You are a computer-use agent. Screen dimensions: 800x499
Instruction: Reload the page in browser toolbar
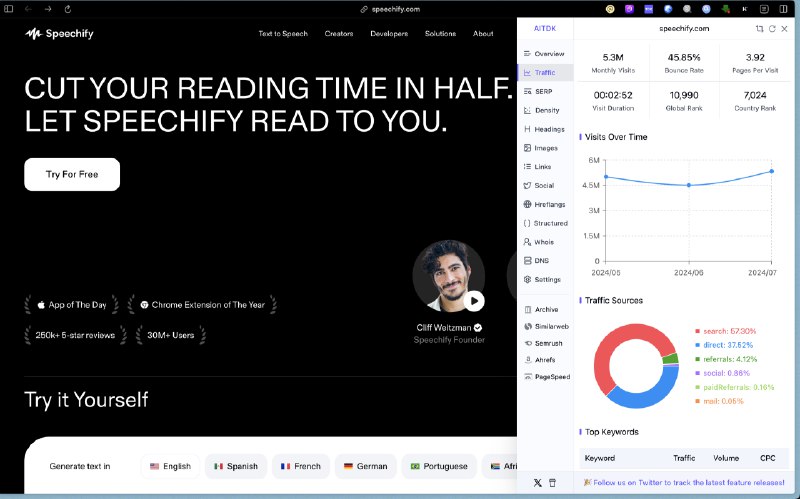pyautogui.click(x=68, y=9)
